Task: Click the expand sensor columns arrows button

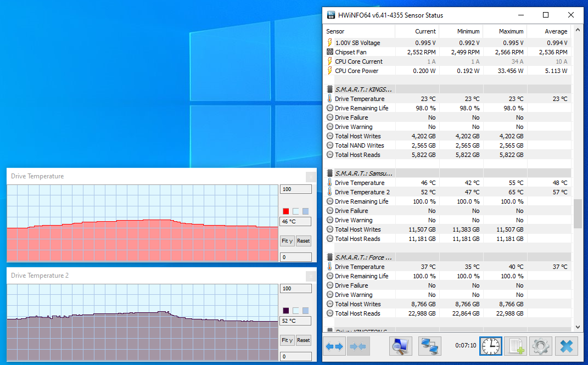Action: 334,346
